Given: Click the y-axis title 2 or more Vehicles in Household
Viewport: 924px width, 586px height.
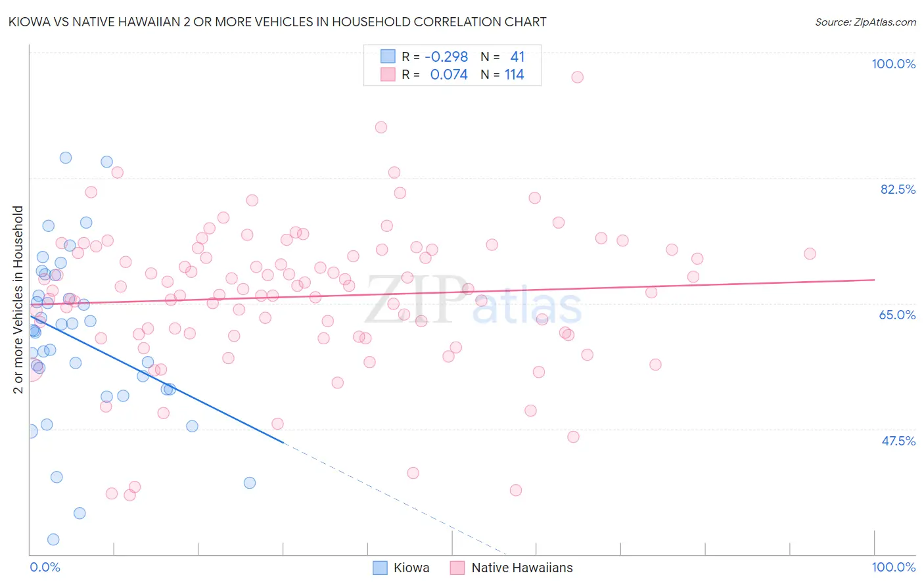Looking at the screenshot, I should [18, 300].
